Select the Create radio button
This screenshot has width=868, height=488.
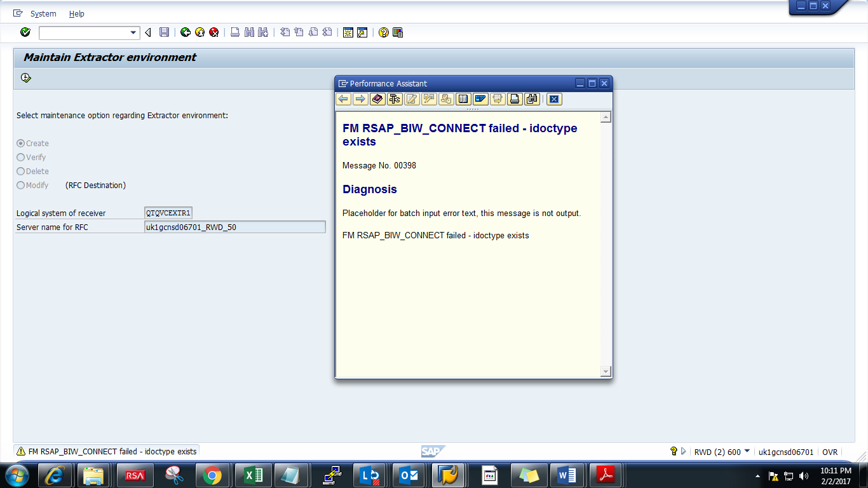coord(22,143)
